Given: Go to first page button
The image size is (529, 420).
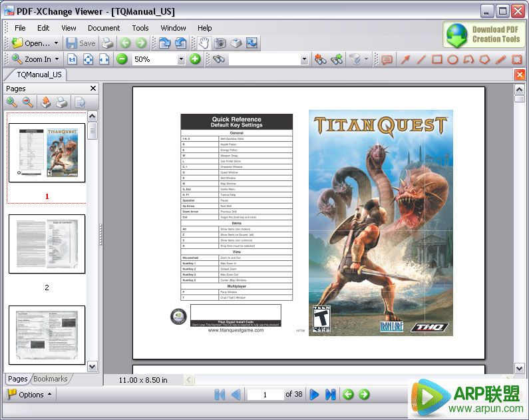Looking at the screenshot, I should point(220,394).
